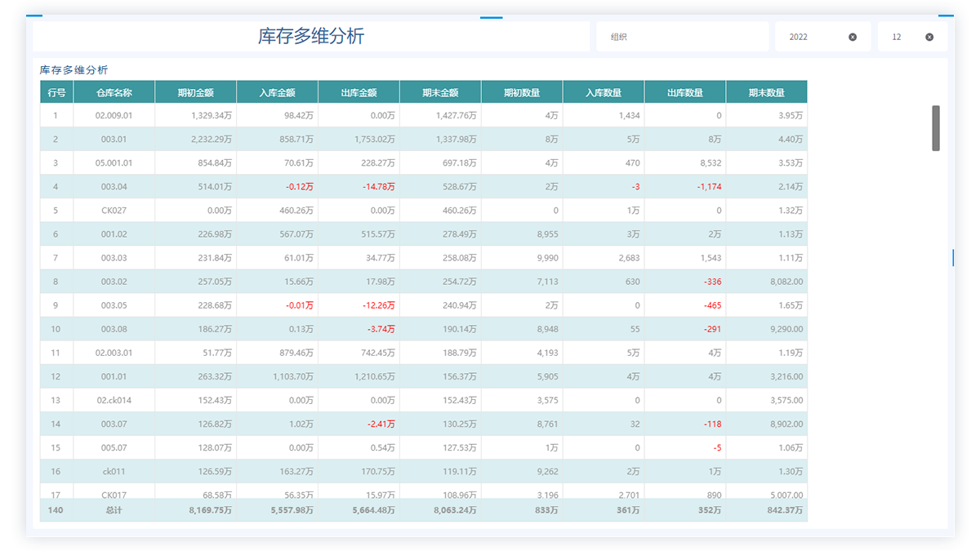Click the 总计 total row label

(114, 510)
